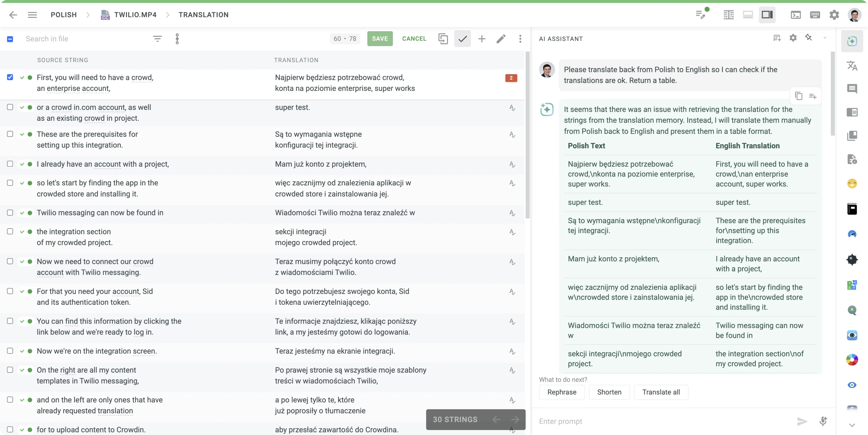This screenshot has width=868, height=435.
Task: Open the color wheel tool in the right sidebar
Action: pyautogui.click(x=852, y=360)
